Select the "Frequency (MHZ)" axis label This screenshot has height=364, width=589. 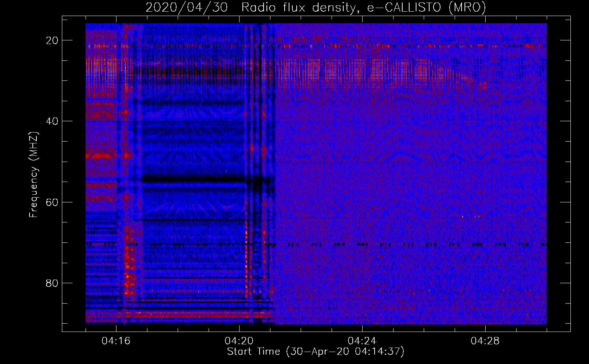coord(33,175)
